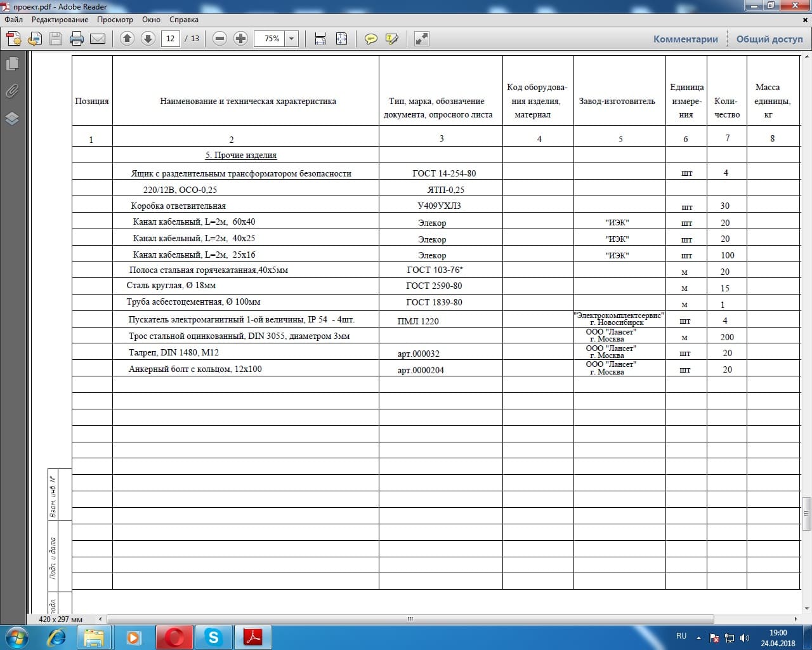Click the zoom out minus button
Image resolution: width=812 pixels, height=650 pixels.
220,39
